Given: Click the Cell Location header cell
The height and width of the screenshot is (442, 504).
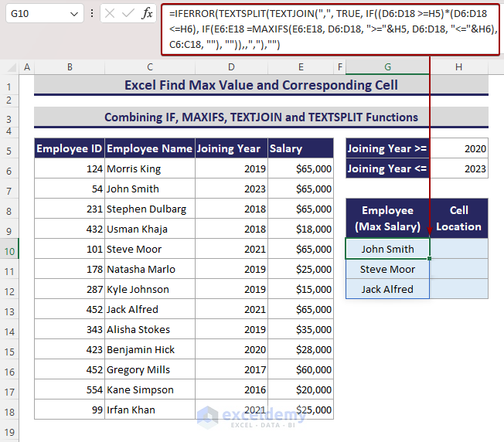Looking at the screenshot, I should coord(459,218).
